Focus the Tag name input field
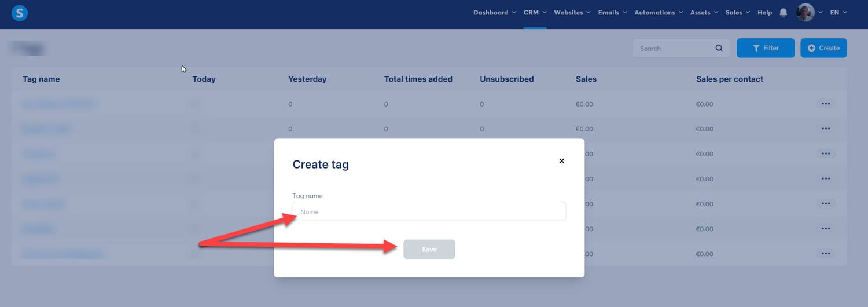Viewport: 868px width, 307px height. pos(429,211)
